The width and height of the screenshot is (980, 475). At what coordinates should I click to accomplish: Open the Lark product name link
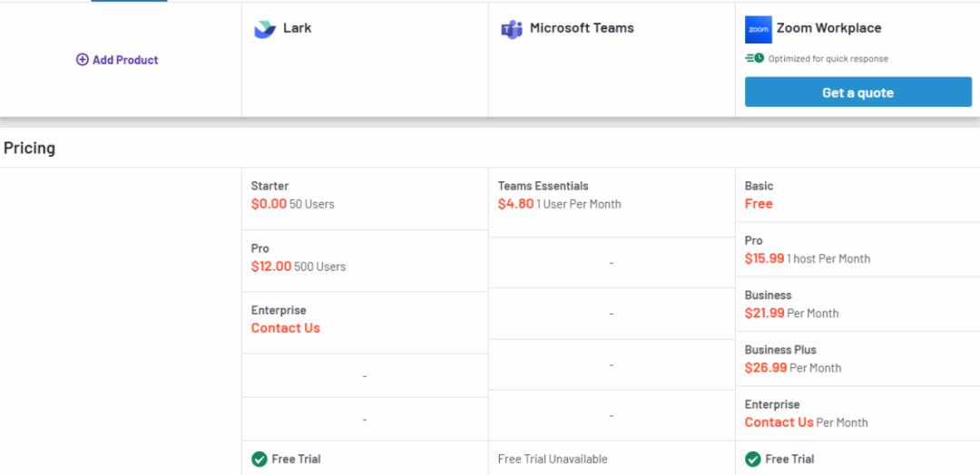297,28
